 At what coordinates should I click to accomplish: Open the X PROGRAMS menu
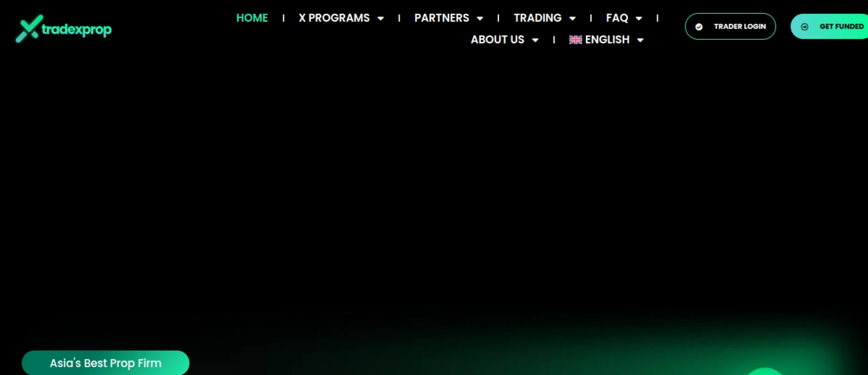click(x=334, y=18)
